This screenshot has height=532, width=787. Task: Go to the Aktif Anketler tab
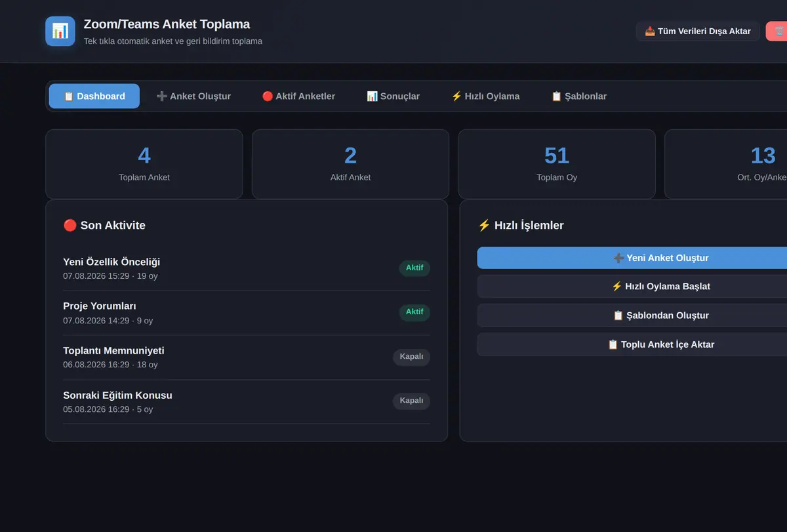pos(298,96)
